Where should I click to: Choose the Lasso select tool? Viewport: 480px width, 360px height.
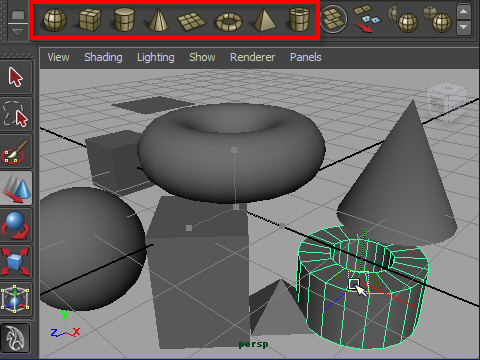[16, 115]
